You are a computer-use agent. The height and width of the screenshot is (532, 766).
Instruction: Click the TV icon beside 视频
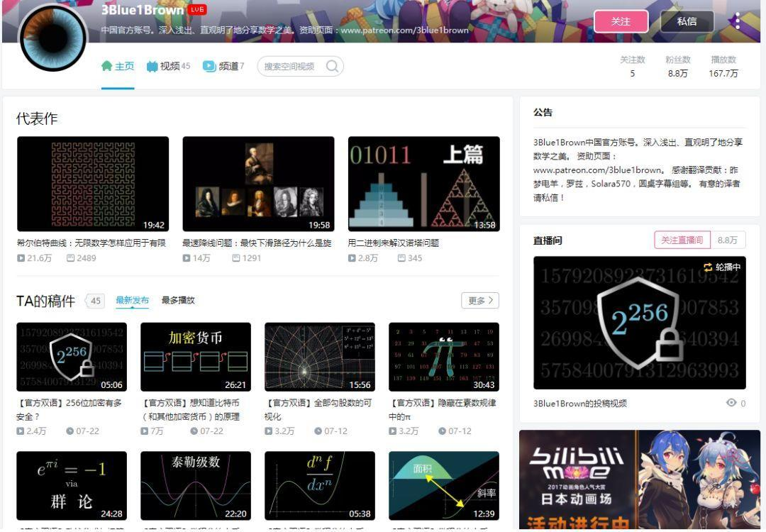pos(152,67)
